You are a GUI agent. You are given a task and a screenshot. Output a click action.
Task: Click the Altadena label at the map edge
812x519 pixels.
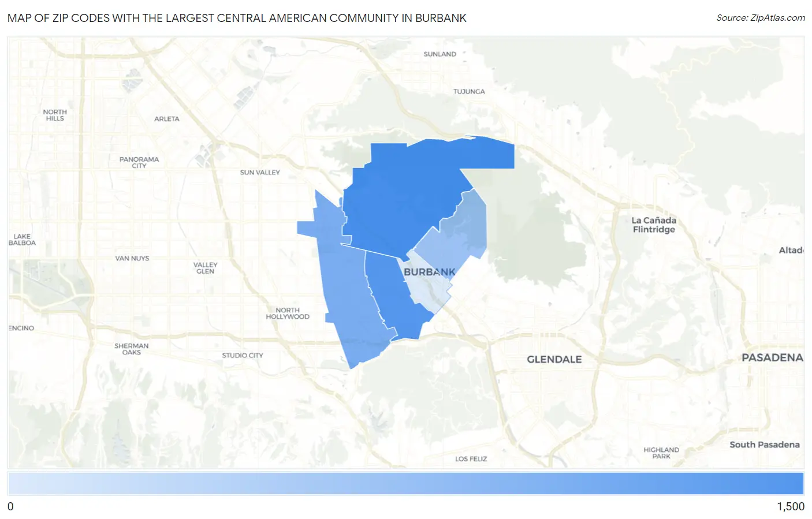click(x=791, y=250)
